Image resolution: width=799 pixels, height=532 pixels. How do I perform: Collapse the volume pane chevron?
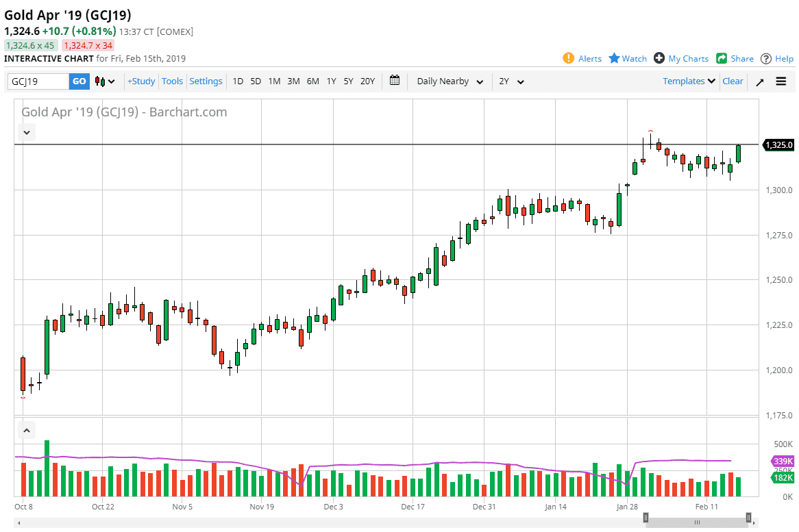(27, 431)
